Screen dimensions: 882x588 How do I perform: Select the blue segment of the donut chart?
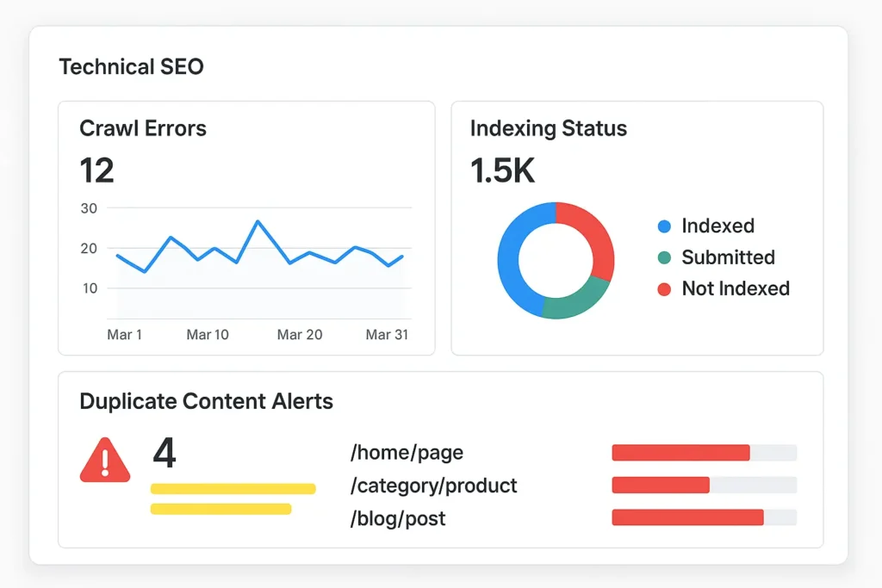(514, 258)
